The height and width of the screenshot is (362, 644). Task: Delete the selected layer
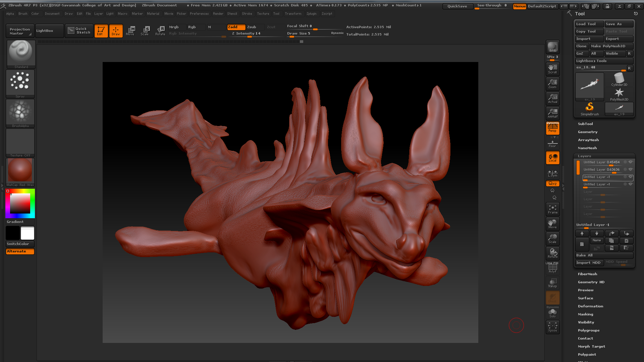point(627,241)
